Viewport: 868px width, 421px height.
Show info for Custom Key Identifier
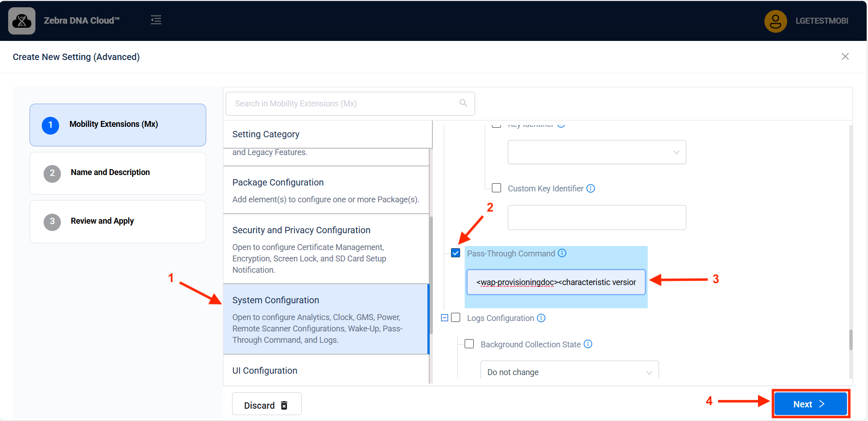(x=590, y=189)
